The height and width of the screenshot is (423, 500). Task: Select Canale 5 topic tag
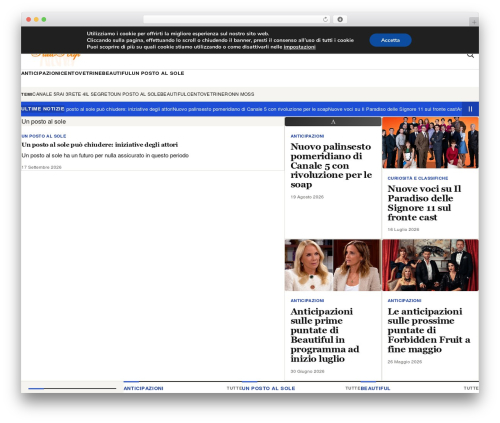(44, 94)
